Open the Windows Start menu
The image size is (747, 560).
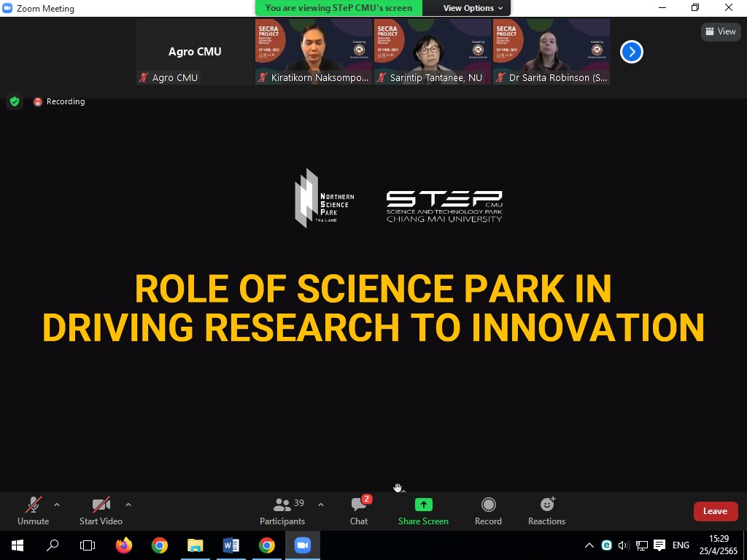(x=18, y=545)
